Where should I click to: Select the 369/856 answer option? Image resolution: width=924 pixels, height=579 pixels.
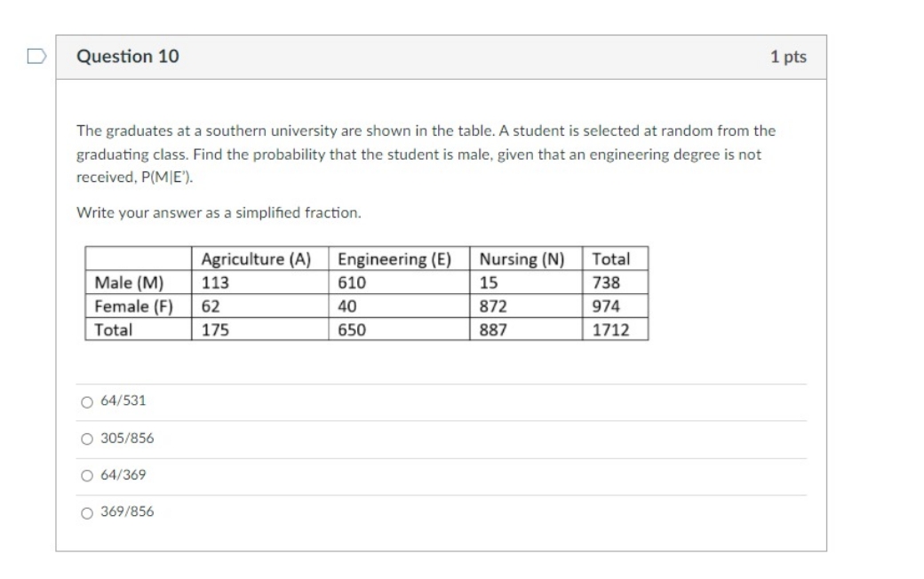(86, 512)
